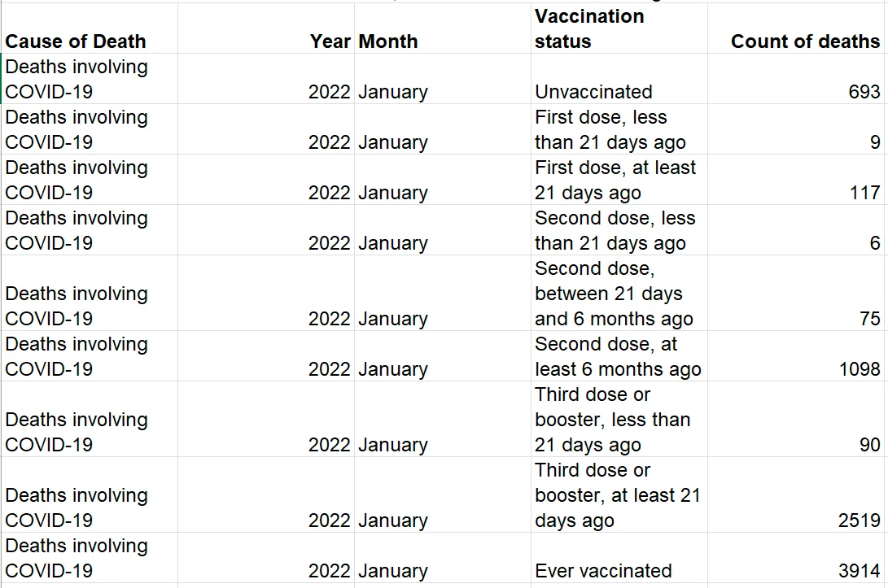
Task: Click the cell with count 117
Action: point(796,180)
